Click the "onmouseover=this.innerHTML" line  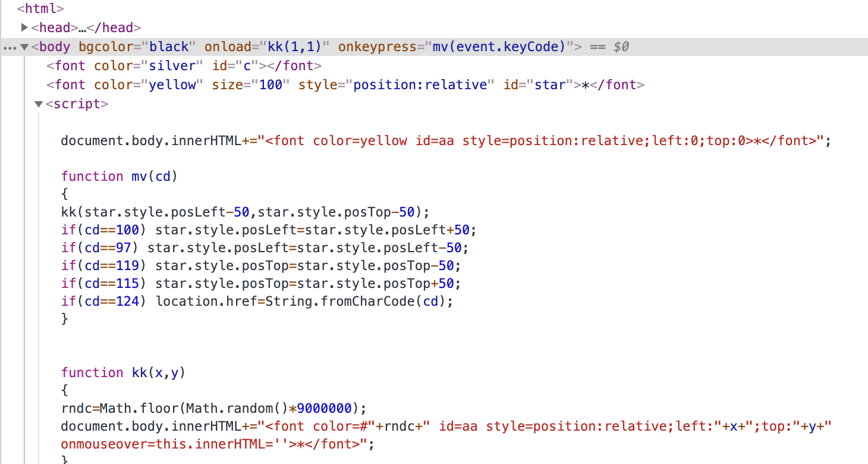click(x=218, y=444)
